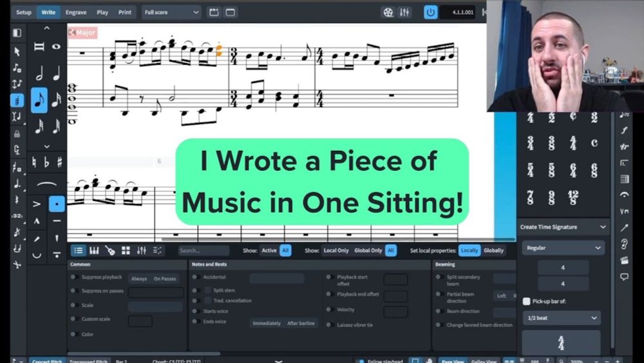Click the properties panel horizontal scrollbar
644x363 pixels.
click(144, 353)
